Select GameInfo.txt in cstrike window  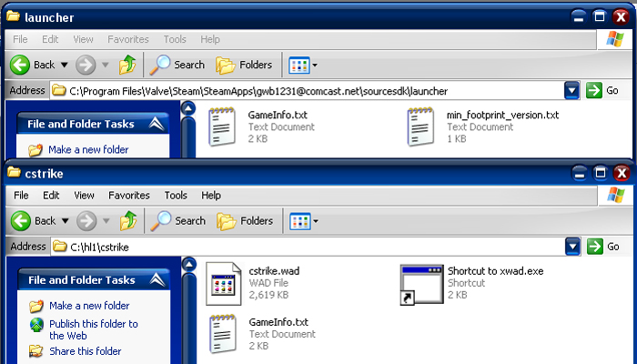(222, 333)
